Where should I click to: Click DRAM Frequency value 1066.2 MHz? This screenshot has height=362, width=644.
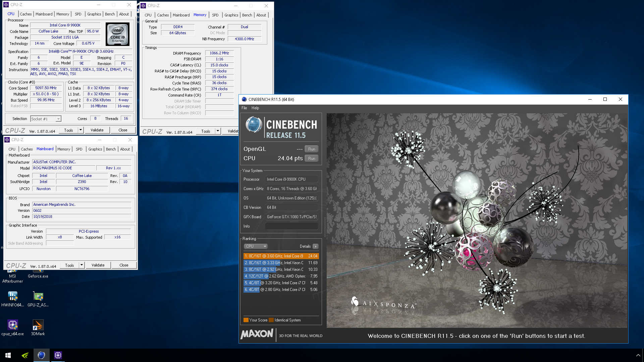(x=219, y=53)
